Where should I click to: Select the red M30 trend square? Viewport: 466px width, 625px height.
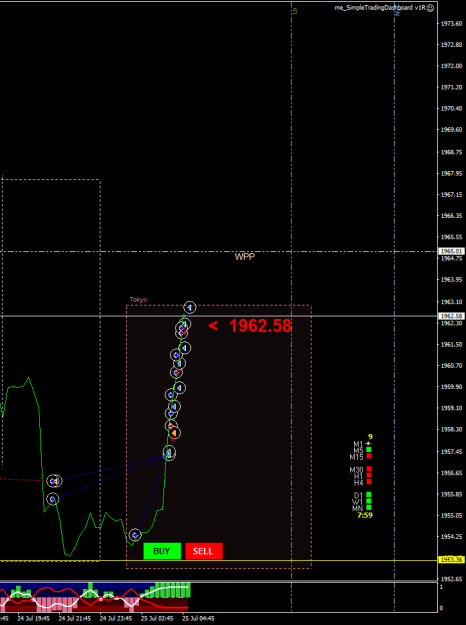pos(369,469)
